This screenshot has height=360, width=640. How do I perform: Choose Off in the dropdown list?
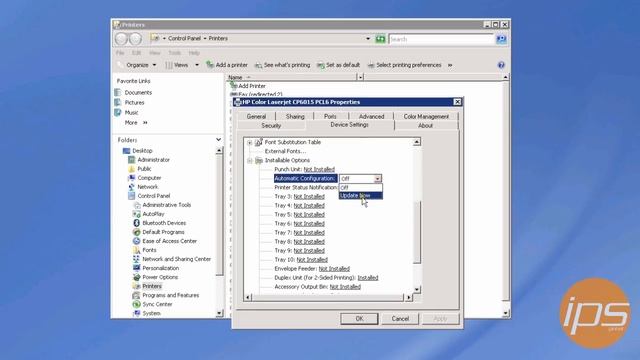360,187
